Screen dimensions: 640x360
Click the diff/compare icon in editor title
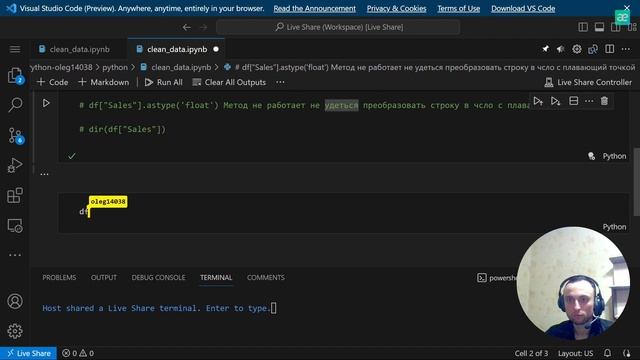tap(593, 49)
